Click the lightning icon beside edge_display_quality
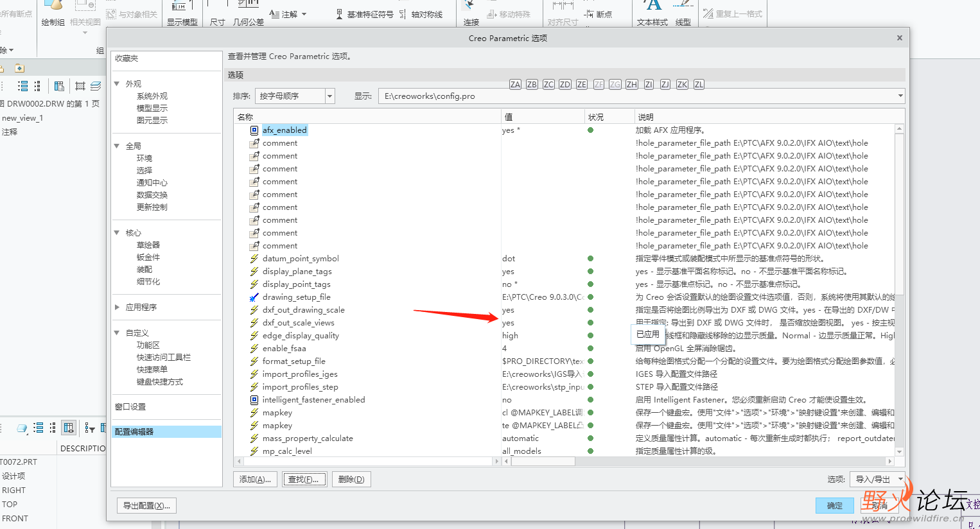Image resolution: width=980 pixels, height=529 pixels. [x=254, y=336]
